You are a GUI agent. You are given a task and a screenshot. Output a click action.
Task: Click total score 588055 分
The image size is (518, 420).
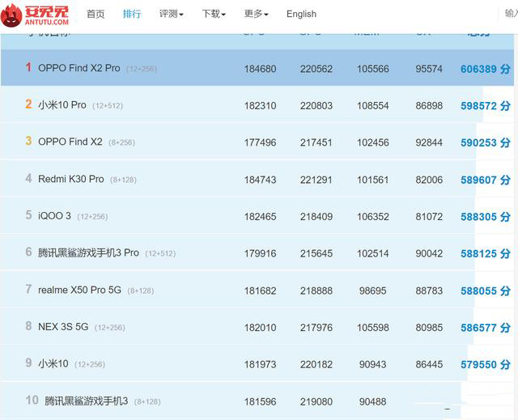486,291
